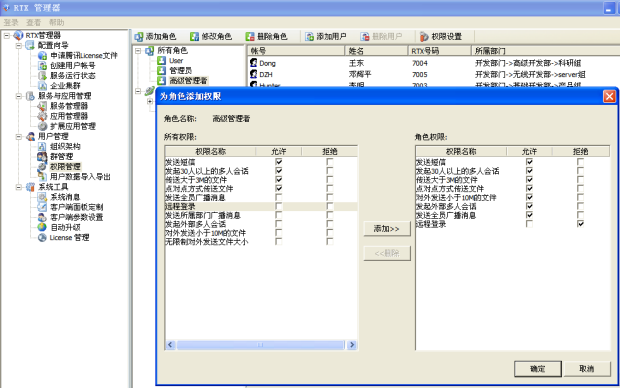Click the horizontal scrollbar left arrow in 所有权限
The image size is (620, 388).
(170, 345)
